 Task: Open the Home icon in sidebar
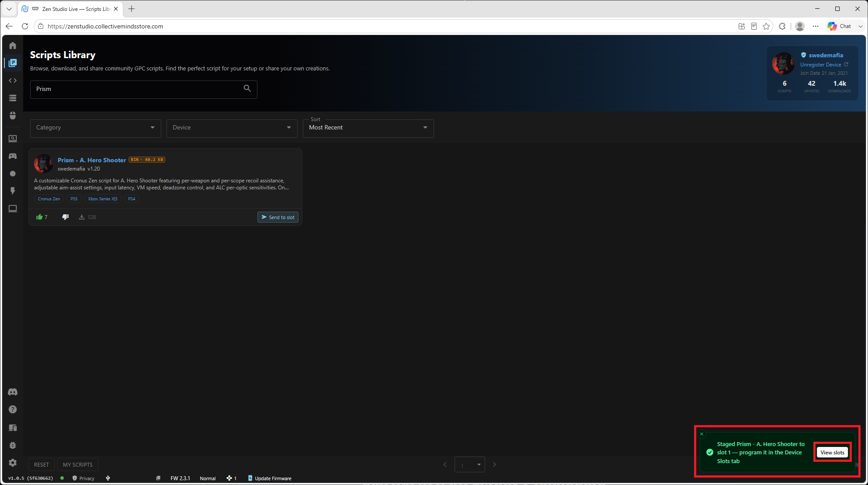click(13, 45)
